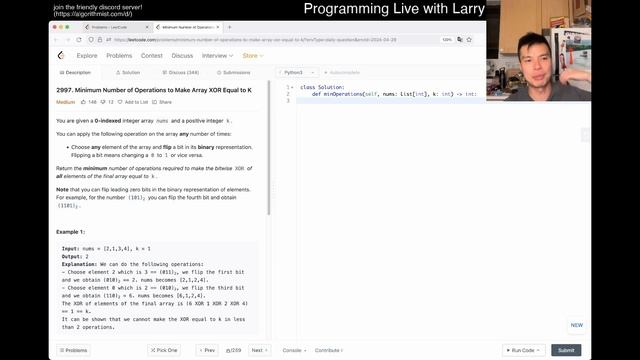Bookmark the page with star icon
The width and height of the screenshot is (640, 360).
click(469, 40)
